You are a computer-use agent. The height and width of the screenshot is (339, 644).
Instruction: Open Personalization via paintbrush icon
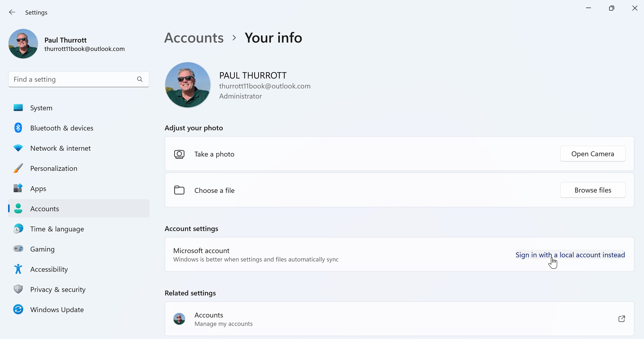click(x=18, y=168)
